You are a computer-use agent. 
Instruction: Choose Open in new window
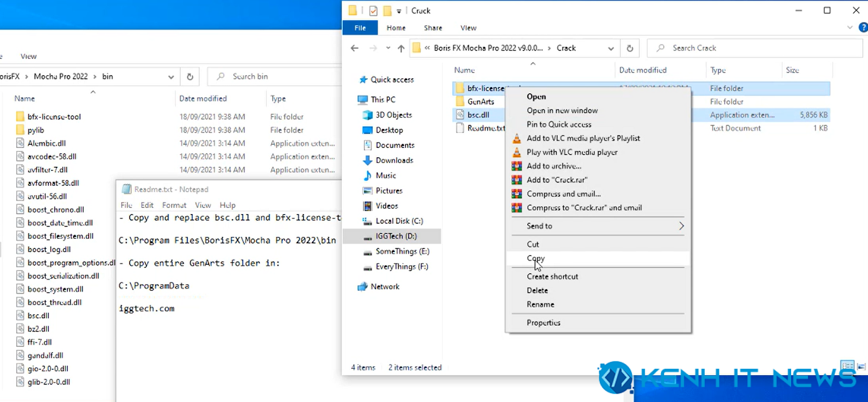(x=598, y=110)
